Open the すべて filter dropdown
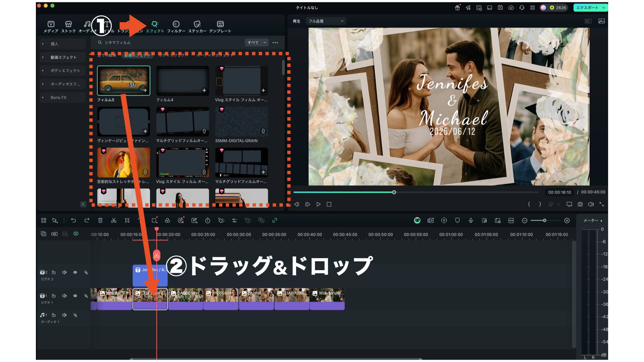 click(x=257, y=43)
